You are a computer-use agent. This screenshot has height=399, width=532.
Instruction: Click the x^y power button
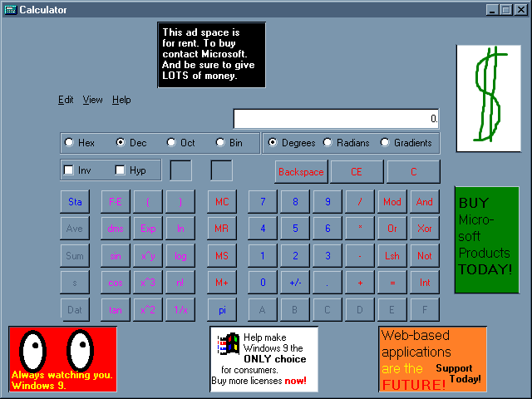point(148,255)
